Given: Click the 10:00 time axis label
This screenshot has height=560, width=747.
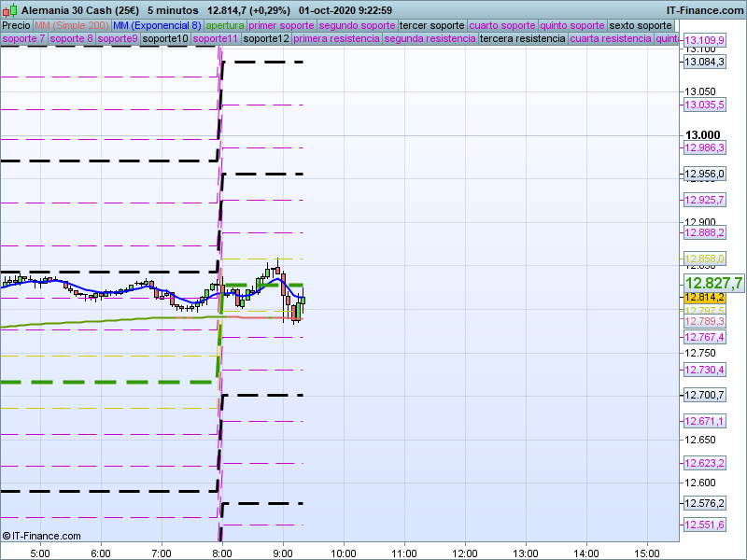Looking at the screenshot, I should (344, 553).
